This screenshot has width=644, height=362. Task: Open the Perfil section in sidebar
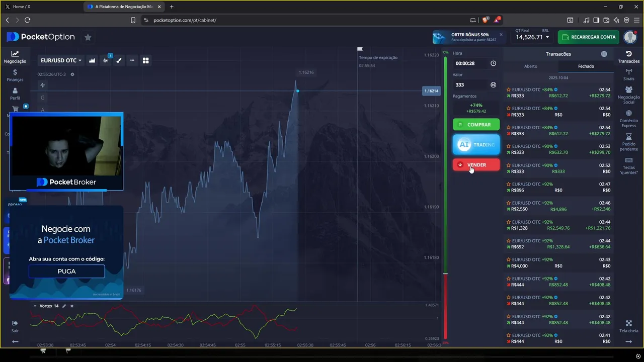pos(15,94)
